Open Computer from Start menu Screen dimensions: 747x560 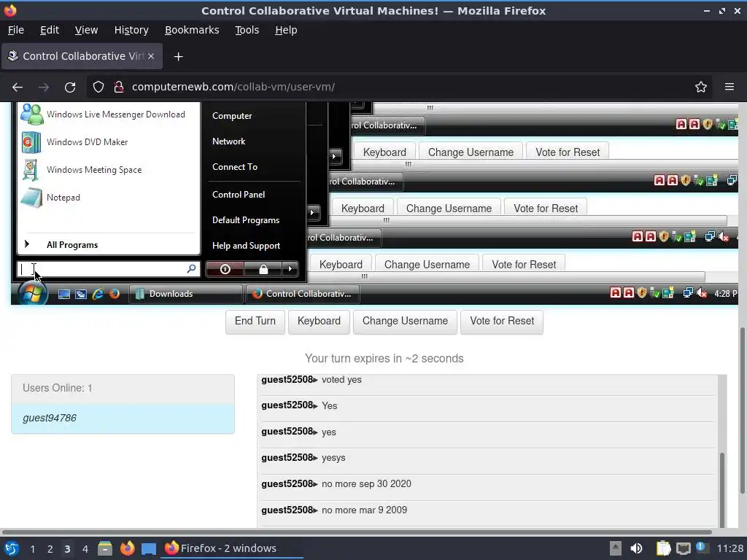click(x=232, y=116)
